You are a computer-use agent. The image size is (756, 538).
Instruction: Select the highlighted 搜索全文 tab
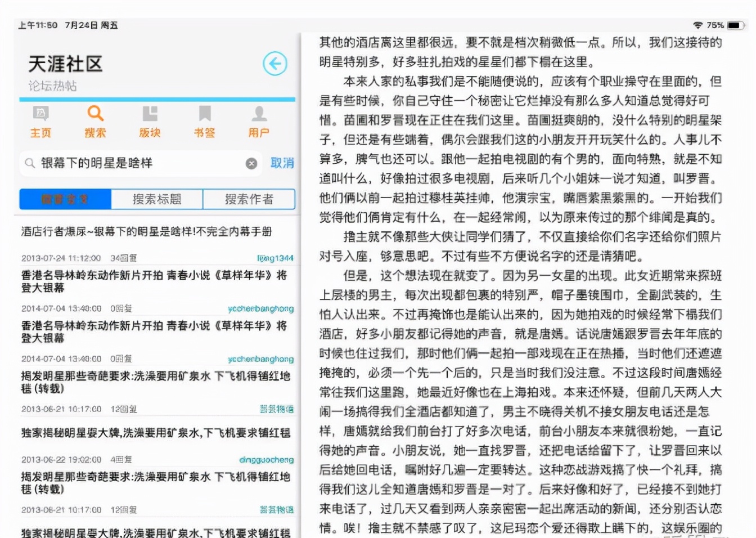point(65,199)
